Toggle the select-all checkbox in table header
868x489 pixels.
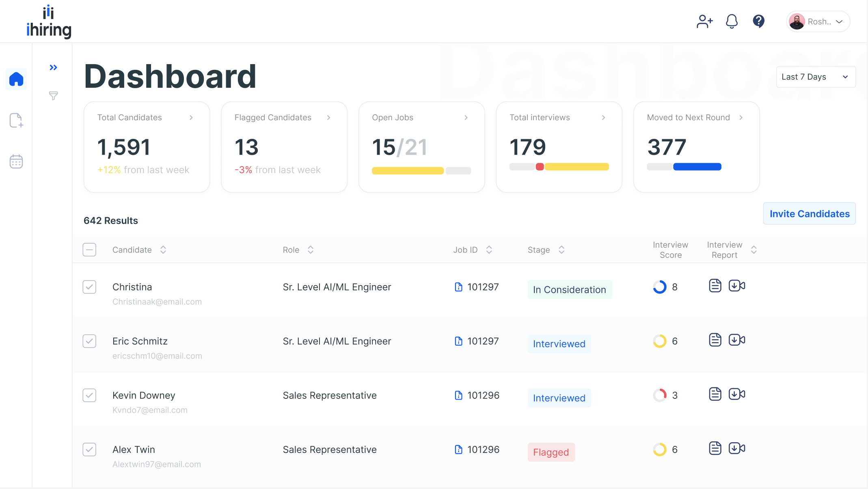pyautogui.click(x=89, y=249)
